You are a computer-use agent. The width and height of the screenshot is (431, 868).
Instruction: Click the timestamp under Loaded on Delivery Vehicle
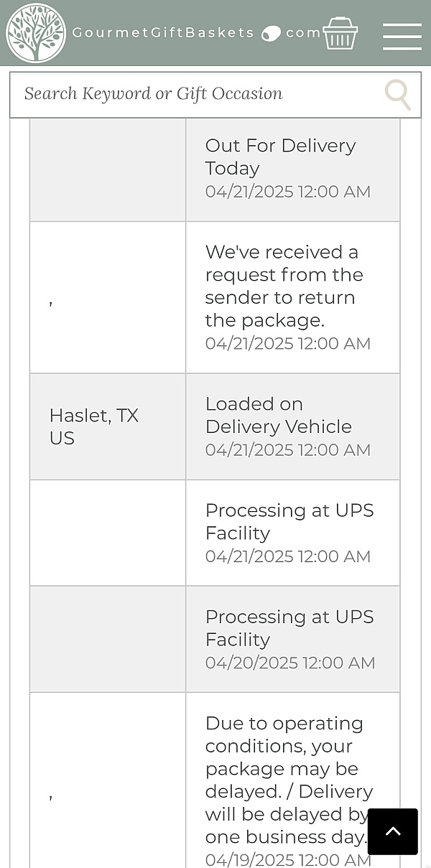[287, 450]
